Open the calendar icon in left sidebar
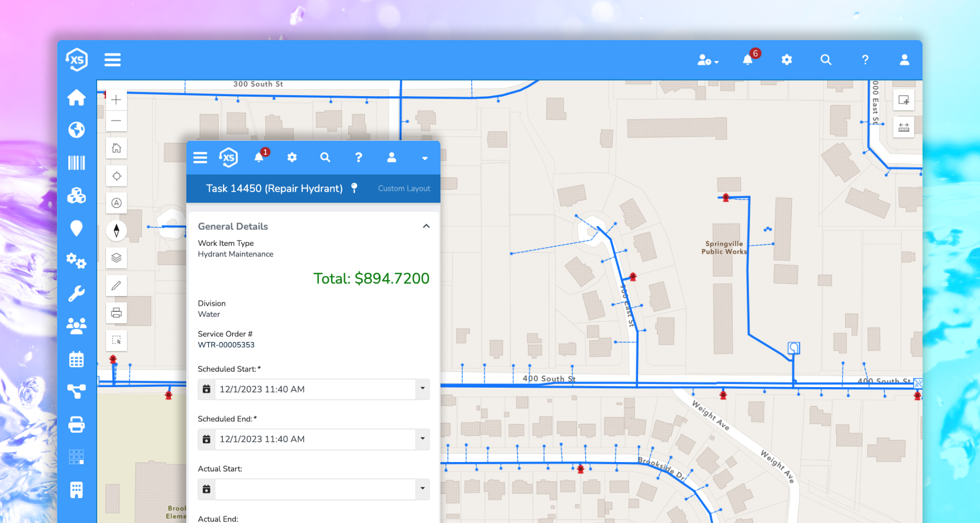The width and height of the screenshot is (980, 523). (x=76, y=359)
